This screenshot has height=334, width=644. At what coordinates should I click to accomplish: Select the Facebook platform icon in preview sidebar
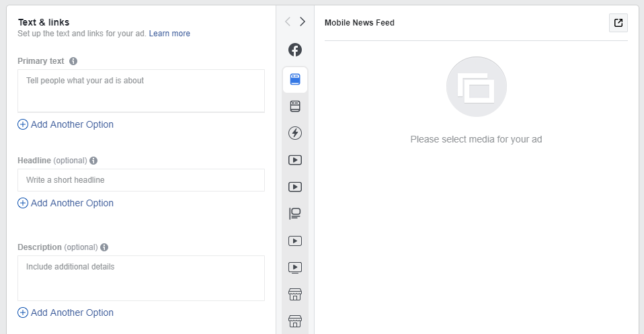(x=295, y=50)
